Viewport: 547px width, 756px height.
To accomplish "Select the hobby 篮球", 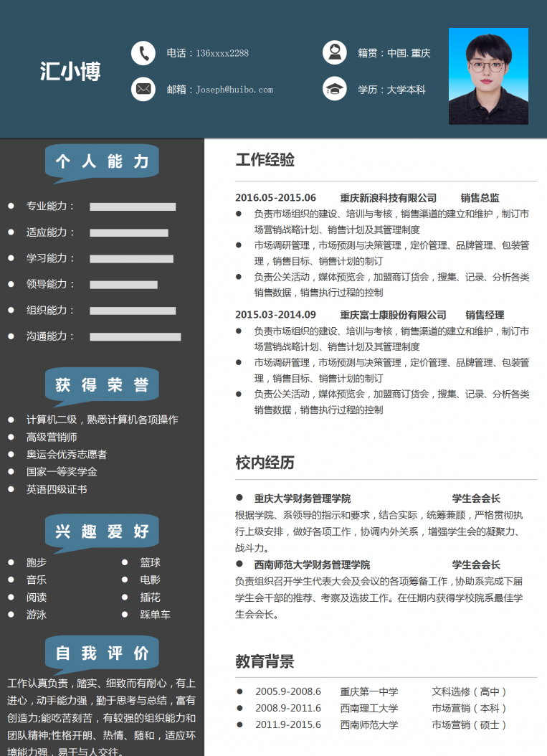I will pos(150,562).
